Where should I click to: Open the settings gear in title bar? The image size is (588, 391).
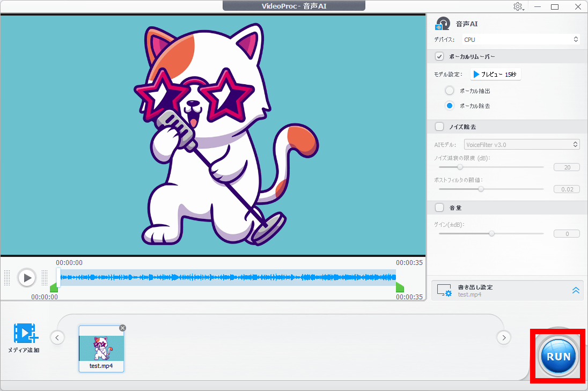click(518, 6)
